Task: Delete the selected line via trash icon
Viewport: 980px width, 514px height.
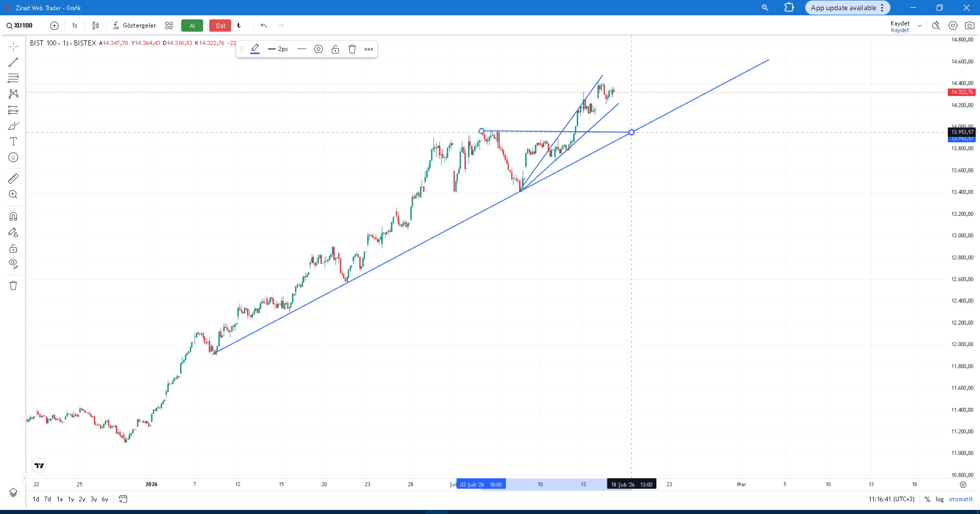Action: pos(352,49)
